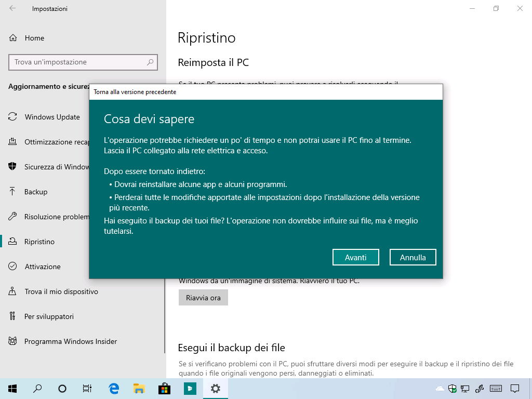Open File Explorer from the taskbar
Image resolution: width=532 pixels, height=399 pixels.
139,389
